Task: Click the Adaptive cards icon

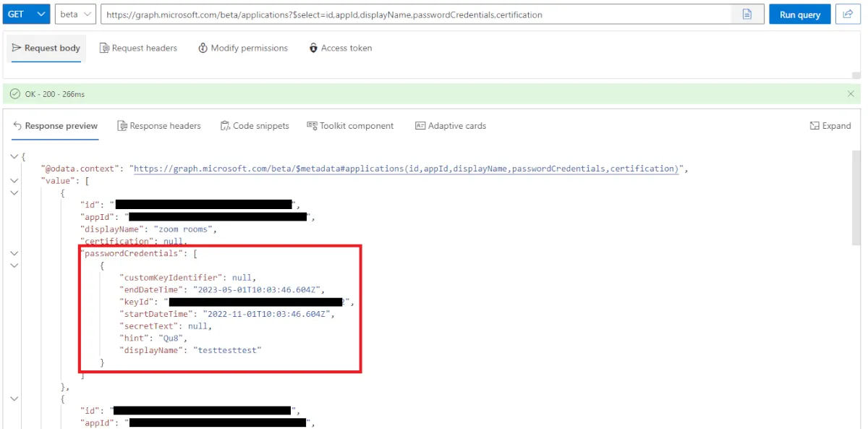Action: pos(420,126)
